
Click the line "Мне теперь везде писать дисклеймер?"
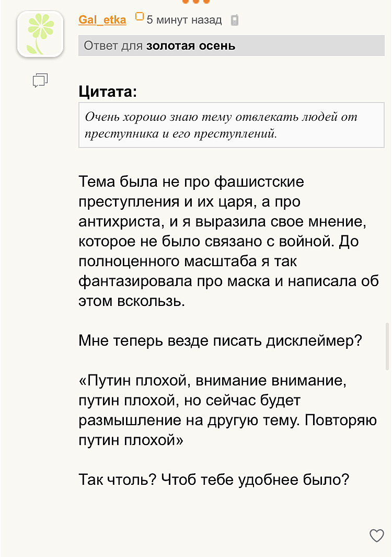[x=220, y=340]
